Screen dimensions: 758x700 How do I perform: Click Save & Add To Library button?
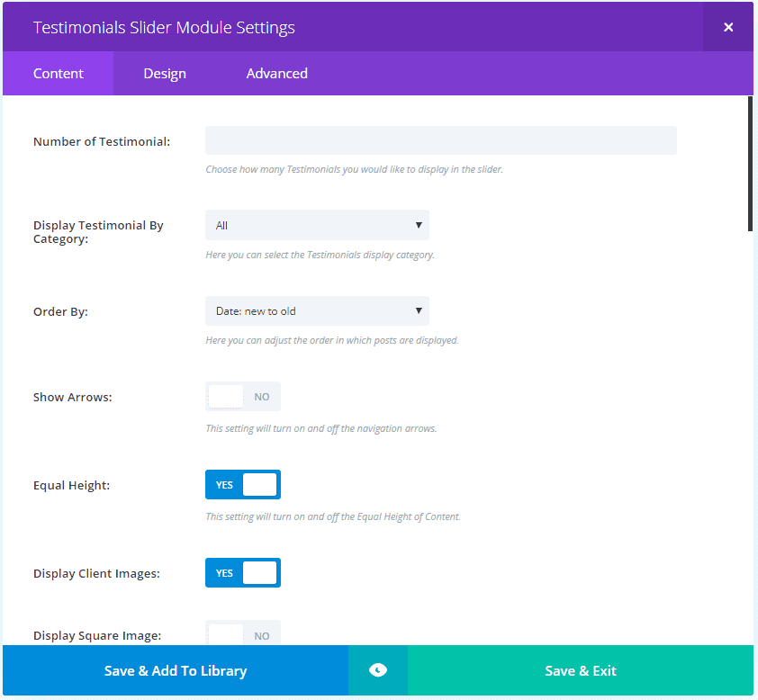(176, 670)
